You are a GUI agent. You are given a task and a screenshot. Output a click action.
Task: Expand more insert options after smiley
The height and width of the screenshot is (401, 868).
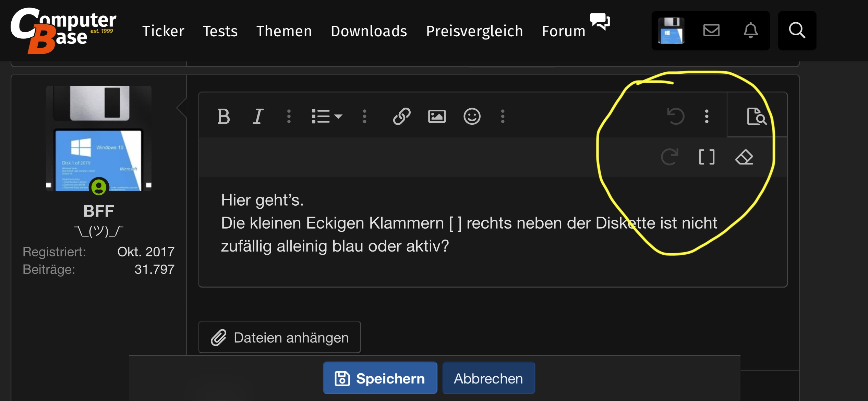(x=503, y=117)
